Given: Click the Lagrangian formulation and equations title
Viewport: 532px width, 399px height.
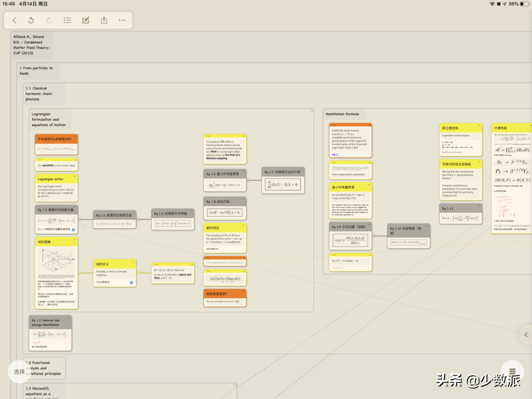Looking at the screenshot, I should (x=48, y=119).
